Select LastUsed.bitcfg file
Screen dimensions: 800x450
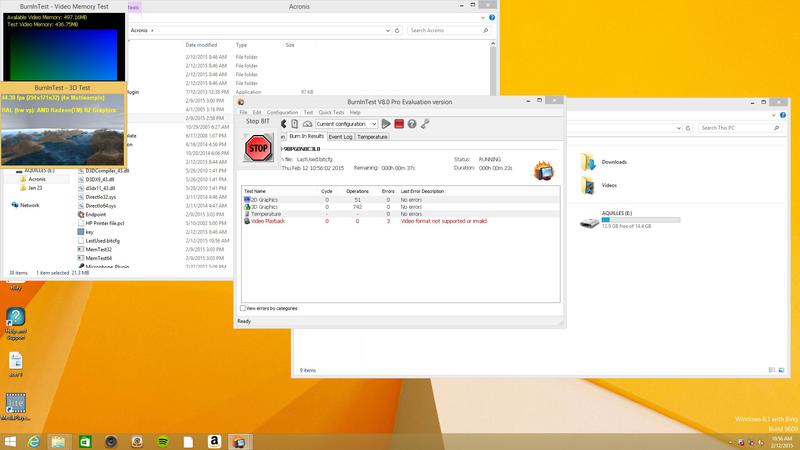[103, 240]
